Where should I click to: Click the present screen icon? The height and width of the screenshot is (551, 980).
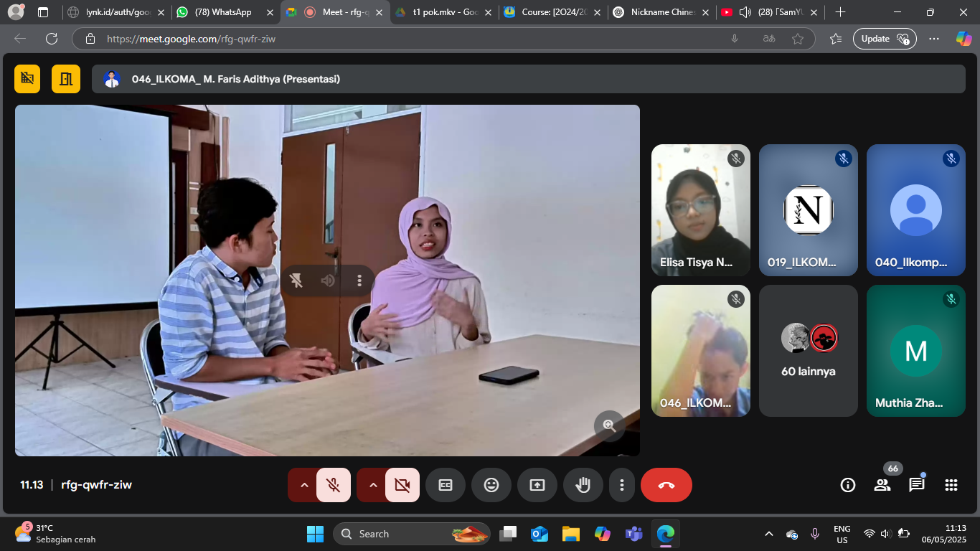point(537,485)
